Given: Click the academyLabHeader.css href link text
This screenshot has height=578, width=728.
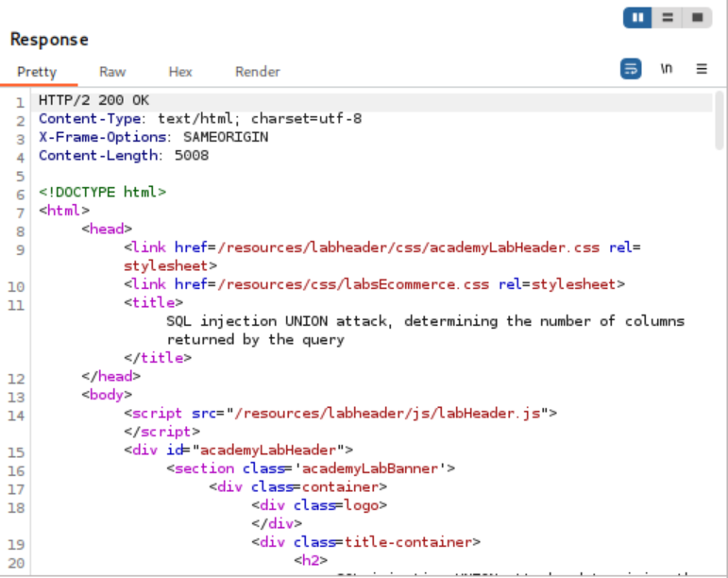Looking at the screenshot, I should click(x=408, y=248).
